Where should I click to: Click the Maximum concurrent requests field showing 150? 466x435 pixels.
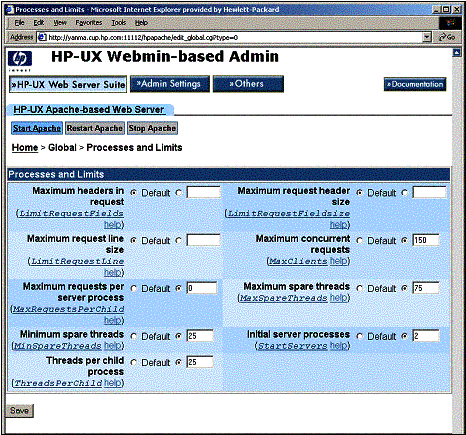[426, 240]
